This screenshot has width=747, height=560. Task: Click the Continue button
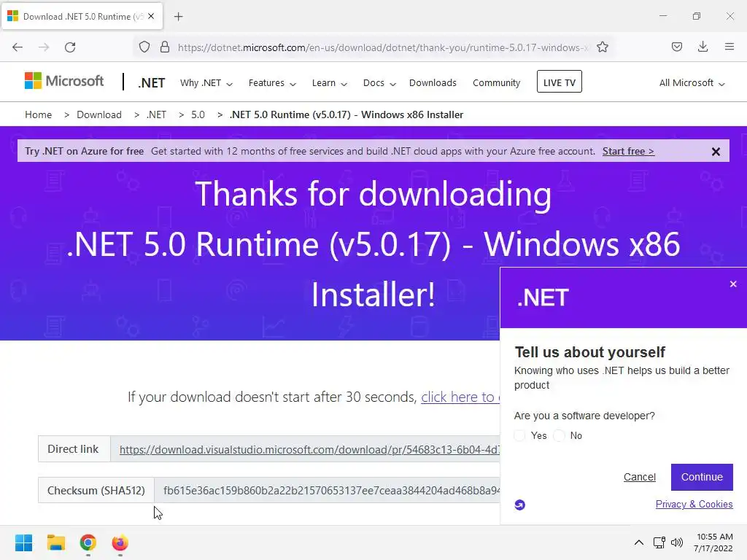[702, 477]
